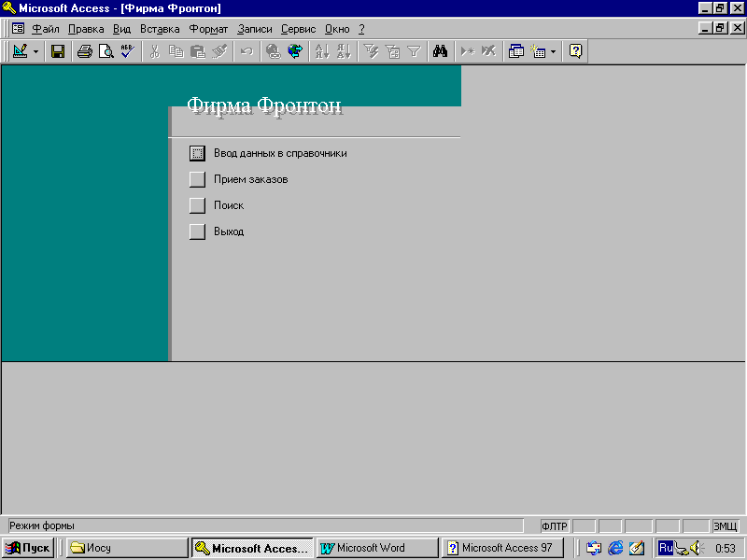Image resolution: width=747 pixels, height=560 pixels.
Task: Click the New Object icon
Action: 539,51
